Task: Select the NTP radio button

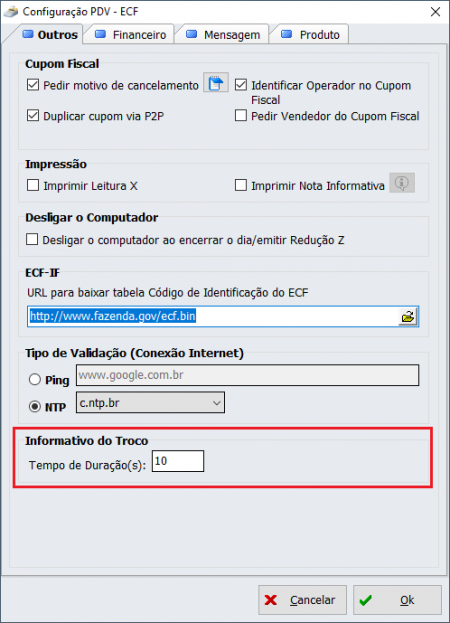Action: [35, 406]
